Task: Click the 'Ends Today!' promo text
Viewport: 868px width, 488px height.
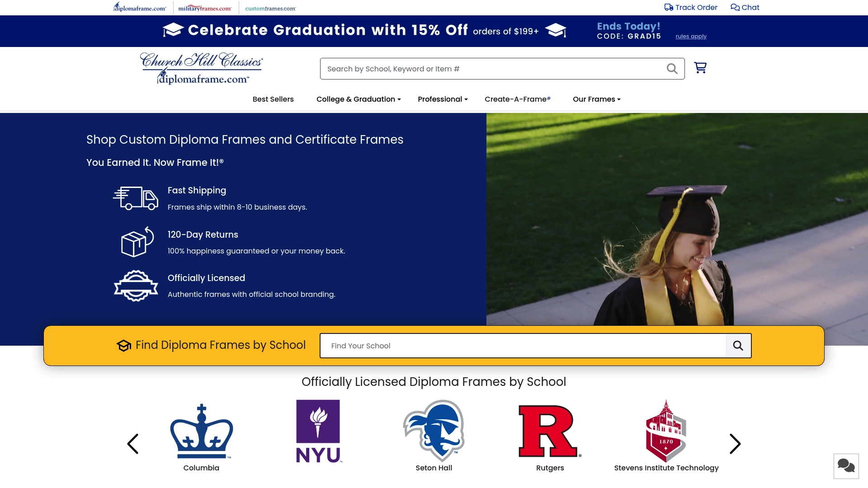Action: click(x=628, y=27)
